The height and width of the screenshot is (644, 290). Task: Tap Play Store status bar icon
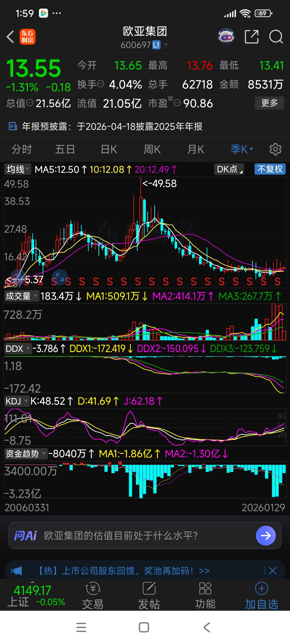coord(44,13)
